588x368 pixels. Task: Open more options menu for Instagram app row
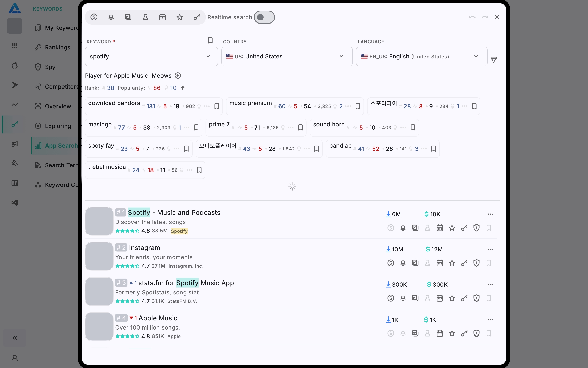[490, 249]
